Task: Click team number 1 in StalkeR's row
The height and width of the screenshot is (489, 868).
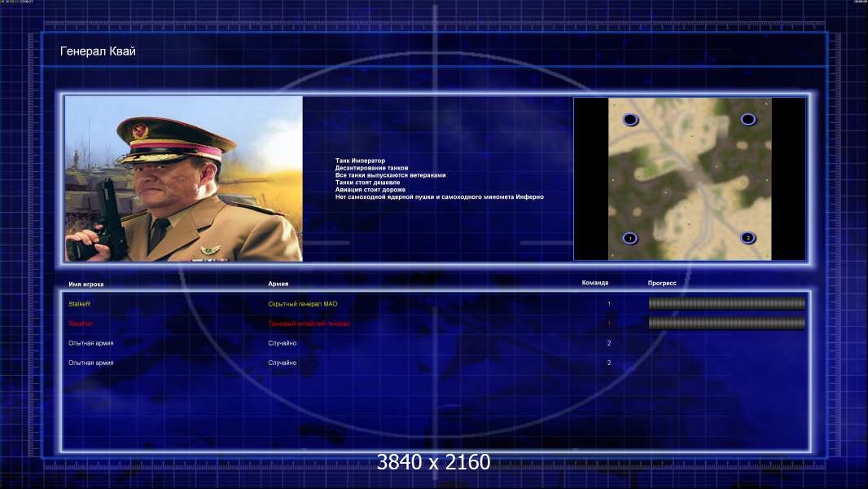Action: coord(609,304)
